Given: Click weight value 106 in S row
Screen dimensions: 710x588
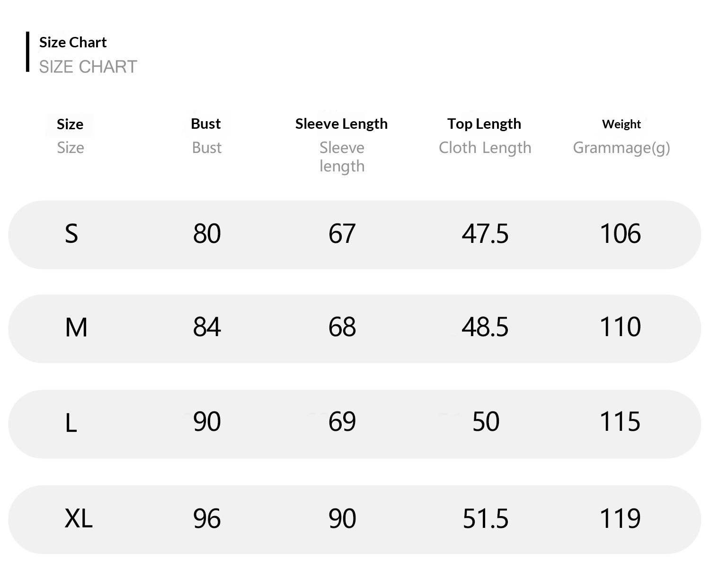Looking at the screenshot, I should [620, 233].
